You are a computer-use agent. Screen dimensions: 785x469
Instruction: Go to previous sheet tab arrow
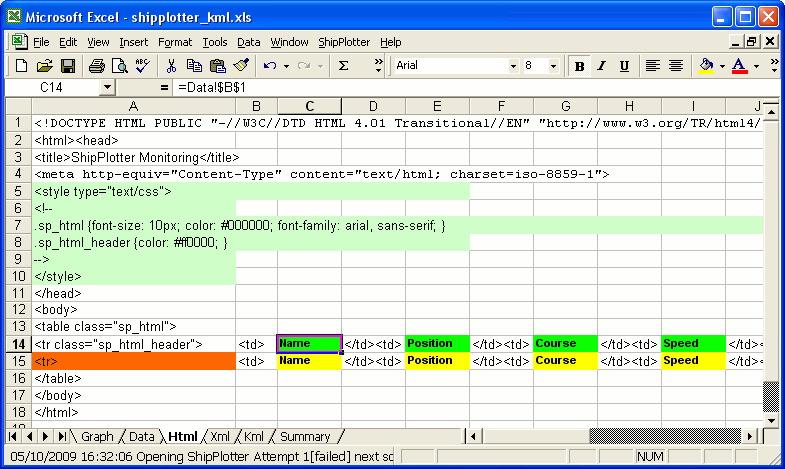tap(29, 436)
